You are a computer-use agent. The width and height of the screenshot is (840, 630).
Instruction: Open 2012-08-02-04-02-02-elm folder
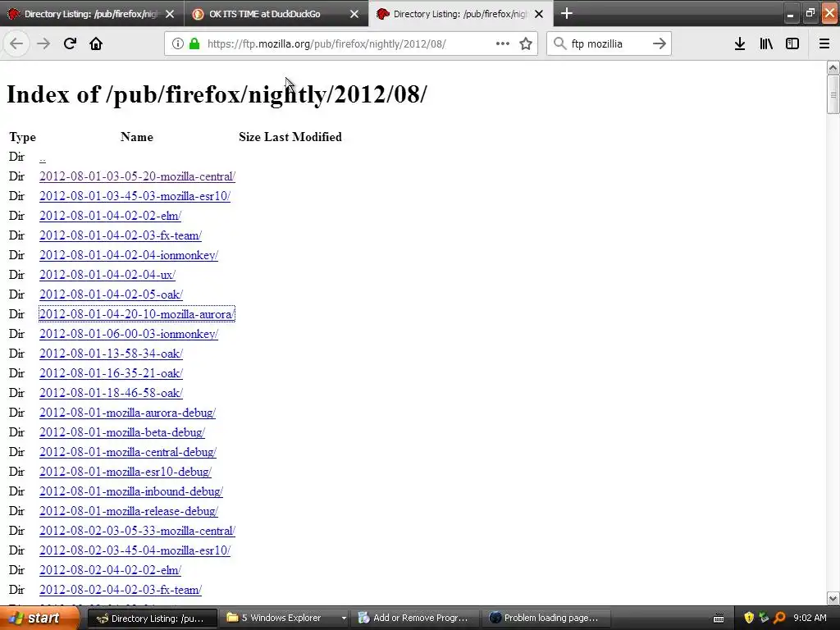point(110,571)
